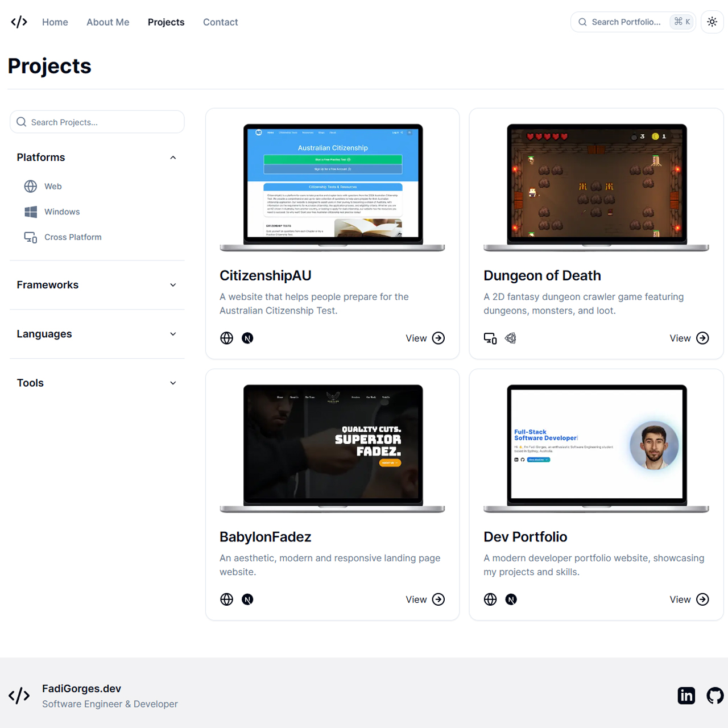
Task: Click the arrow circle on CitizenshipAU View
Action: coord(439,338)
